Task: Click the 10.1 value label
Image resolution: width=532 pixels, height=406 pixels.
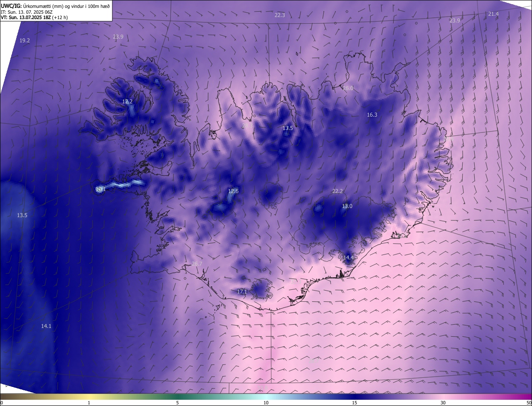Action: click(x=101, y=189)
